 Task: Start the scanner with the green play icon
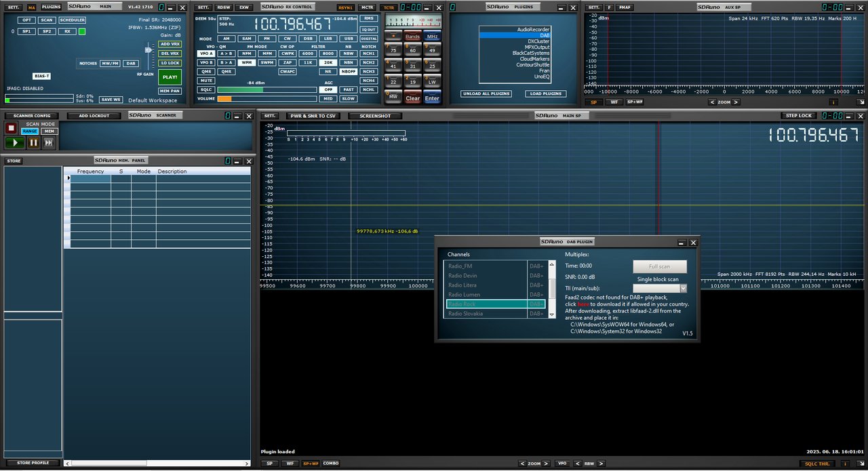pos(14,142)
